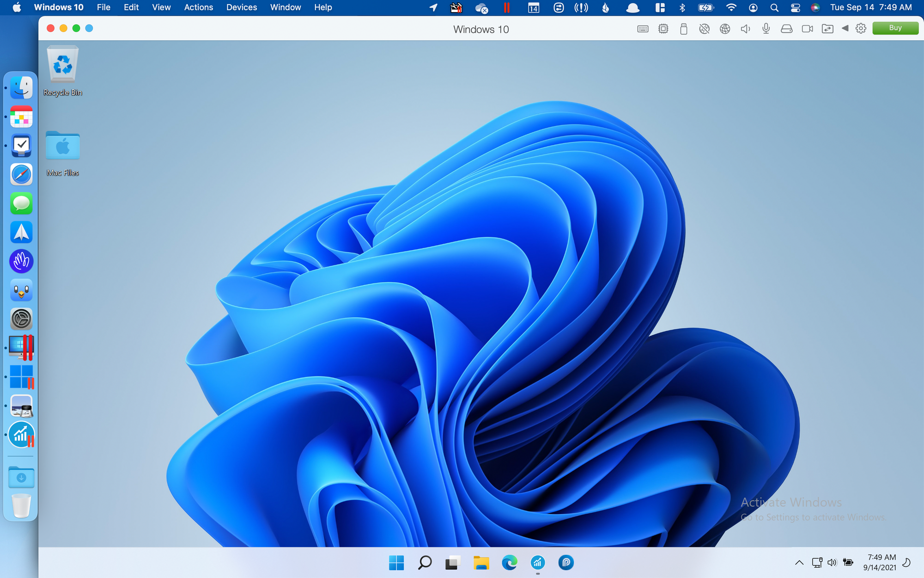This screenshot has height=578, width=924.
Task: Open Finder from the Dock
Action: (x=21, y=88)
